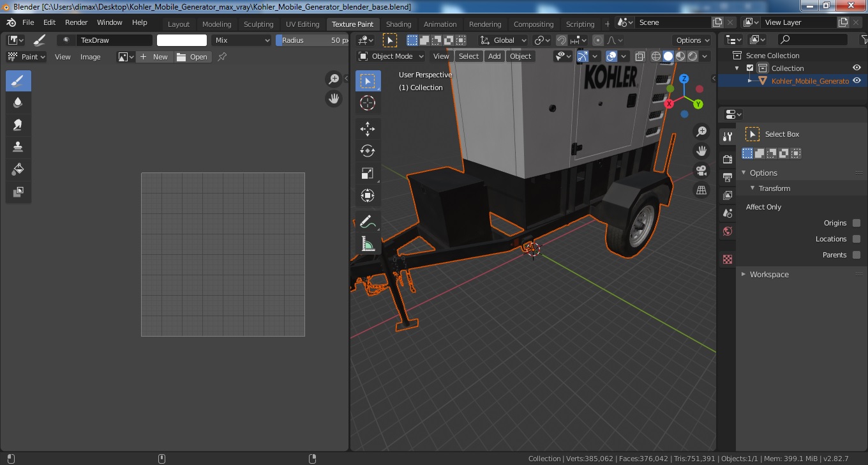Click the TexDraw brush name field
This screenshot has height=465, width=868.
114,40
